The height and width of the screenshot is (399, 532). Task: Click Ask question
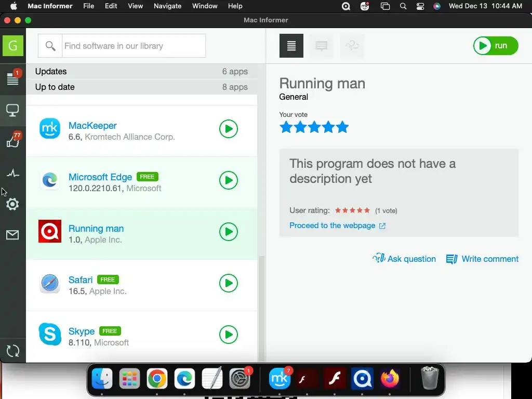pyautogui.click(x=404, y=259)
